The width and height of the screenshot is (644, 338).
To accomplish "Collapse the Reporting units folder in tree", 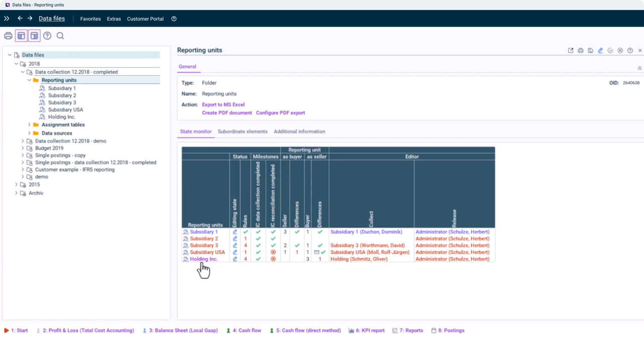I will coord(29,80).
